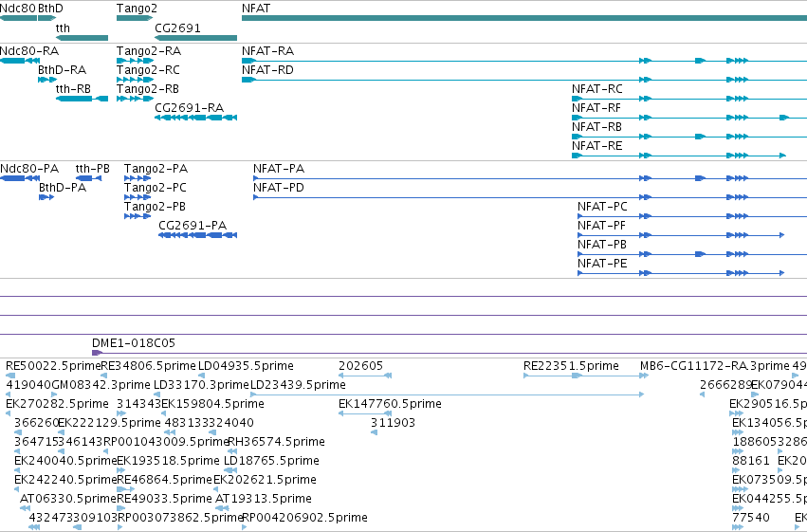The width and height of the screenshot is (807, 532).
Task: Click the long NFAT gene bar
Action: [x=523, y=19]
